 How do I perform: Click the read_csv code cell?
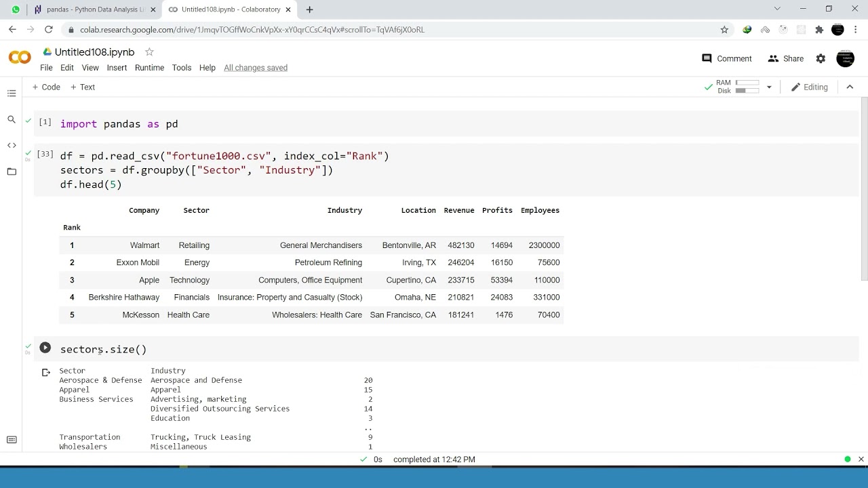click(x=448, y=170)
